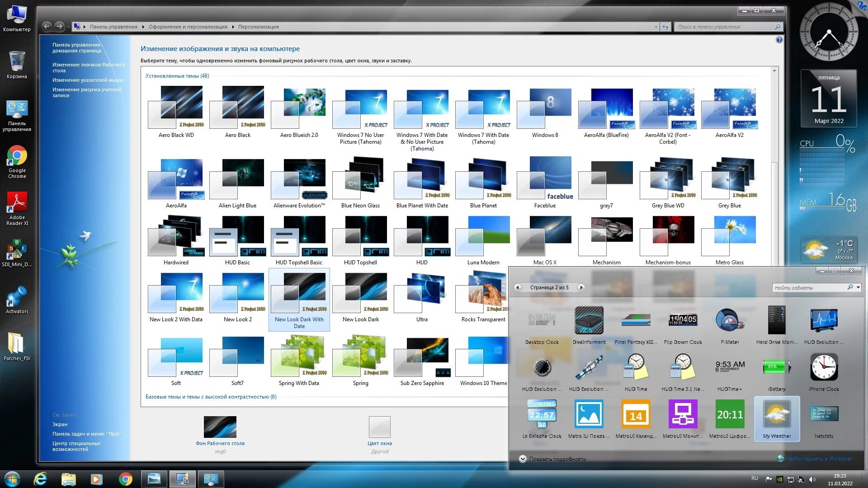Select the My Weather gadget icon

(x=777, y=415)
